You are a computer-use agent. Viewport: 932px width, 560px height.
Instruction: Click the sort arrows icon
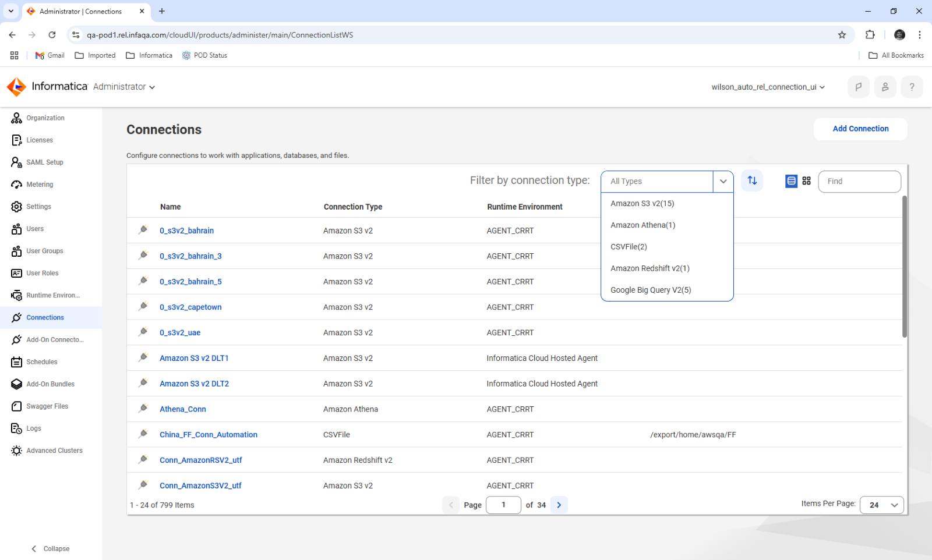(x=752, y=180)
